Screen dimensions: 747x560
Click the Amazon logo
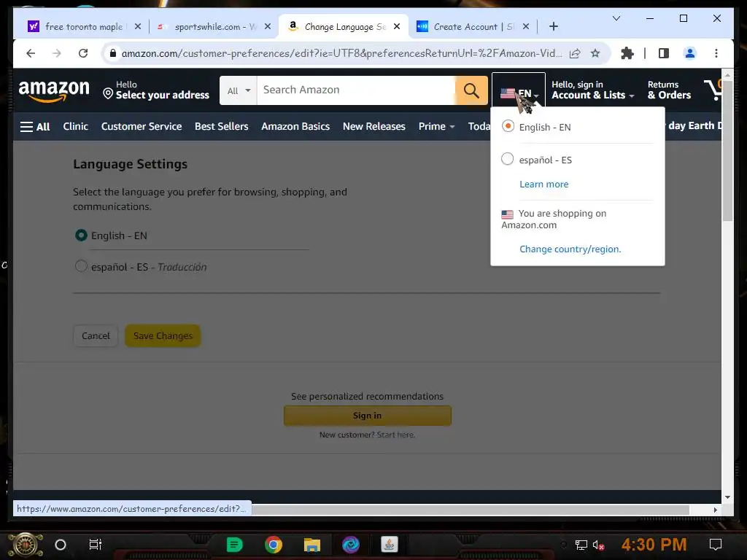coord(54,90)
